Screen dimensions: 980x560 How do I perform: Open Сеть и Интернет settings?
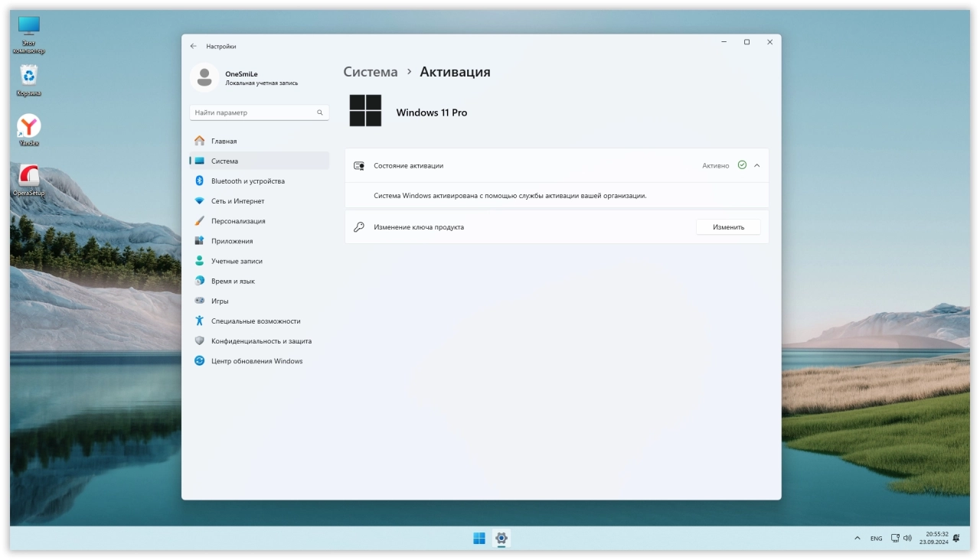259,200
